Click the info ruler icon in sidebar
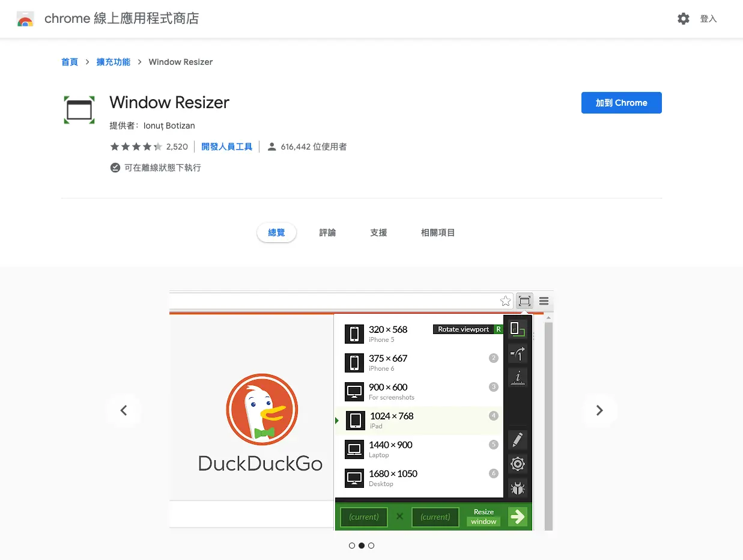This screenshot has width=743, height=560. 517,377
